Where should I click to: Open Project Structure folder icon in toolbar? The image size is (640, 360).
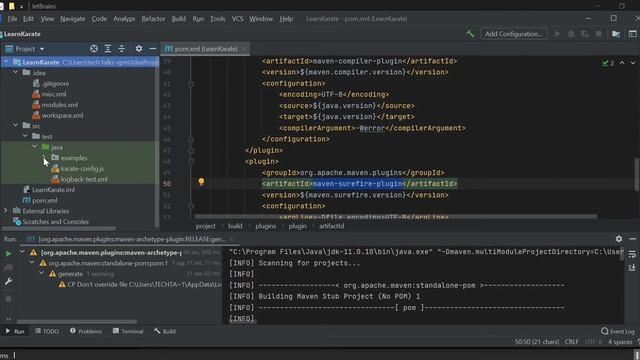(616, 34)
